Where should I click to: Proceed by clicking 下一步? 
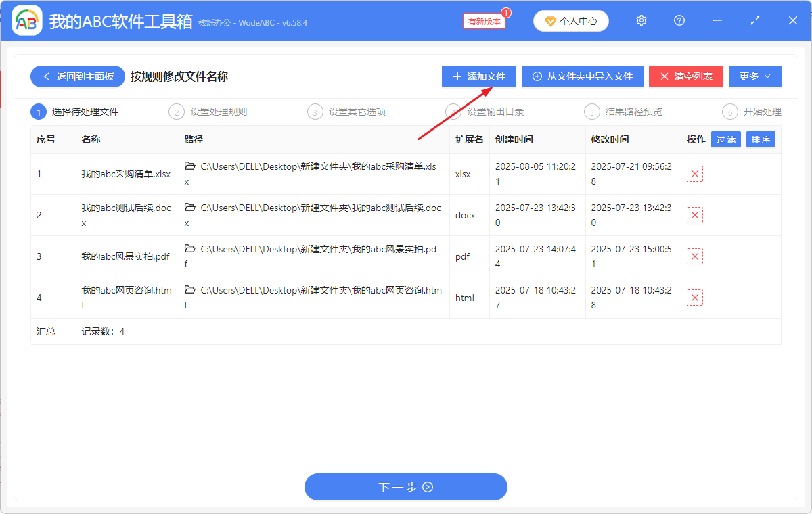coord(405,487)
